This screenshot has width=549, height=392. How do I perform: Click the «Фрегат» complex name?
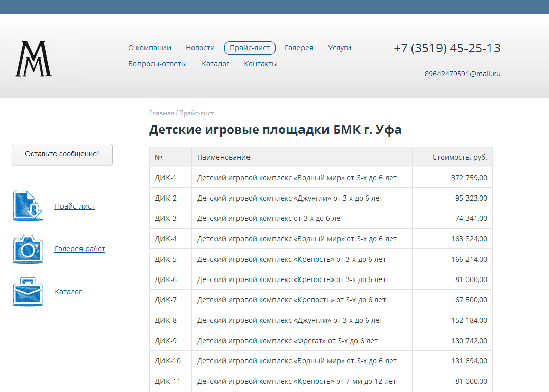287,340
